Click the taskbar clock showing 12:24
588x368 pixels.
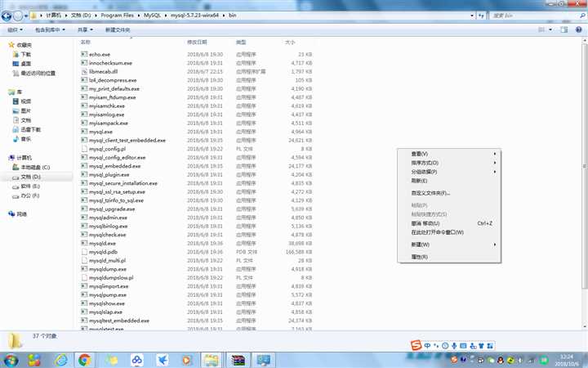[x=567, y=360]
